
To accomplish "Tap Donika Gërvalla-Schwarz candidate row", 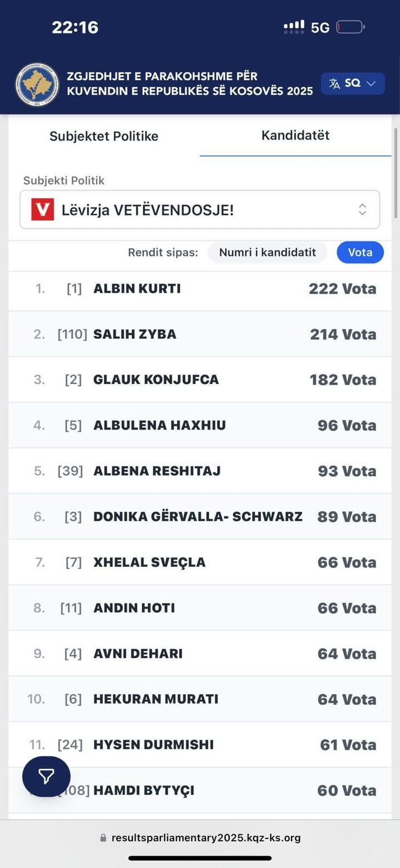I will tap(199, 517).
